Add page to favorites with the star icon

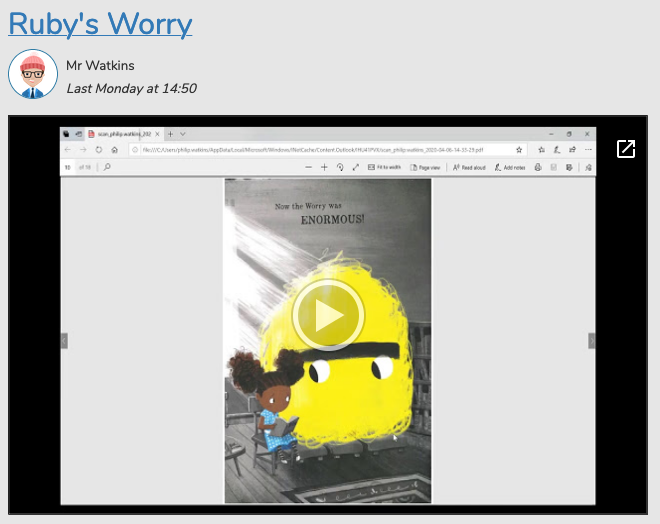click(x=519, y=150)
